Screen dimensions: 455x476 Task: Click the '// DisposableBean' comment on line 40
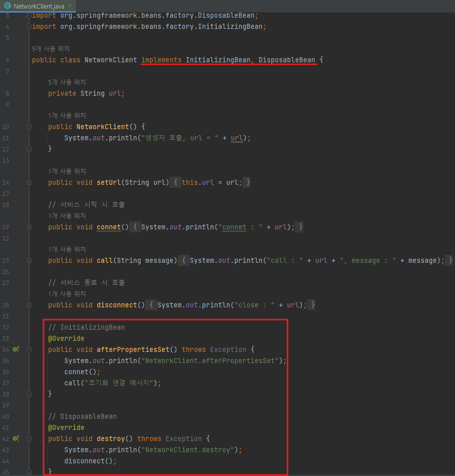(82, 416)
